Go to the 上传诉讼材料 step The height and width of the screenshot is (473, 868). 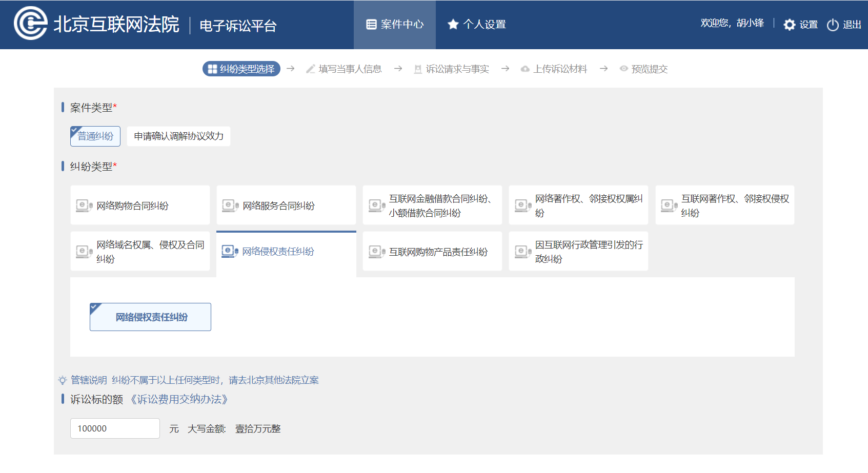554,69
